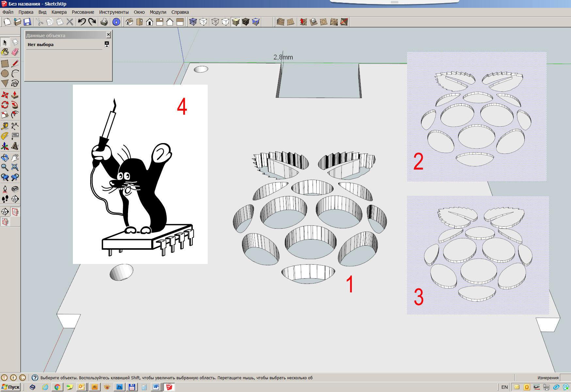This screenshot has width=571, height=392.
Task: Click the Redo arrow icon
Action: (92, 22)
